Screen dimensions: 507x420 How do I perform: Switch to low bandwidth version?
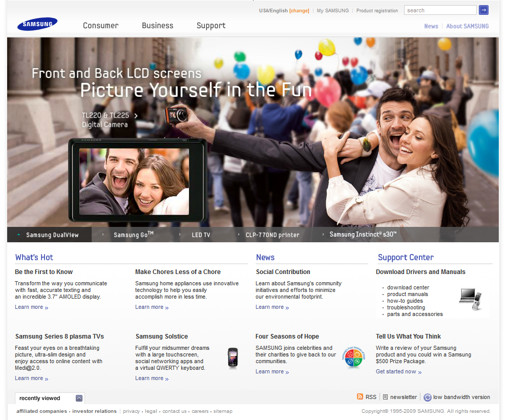(461, 397)
